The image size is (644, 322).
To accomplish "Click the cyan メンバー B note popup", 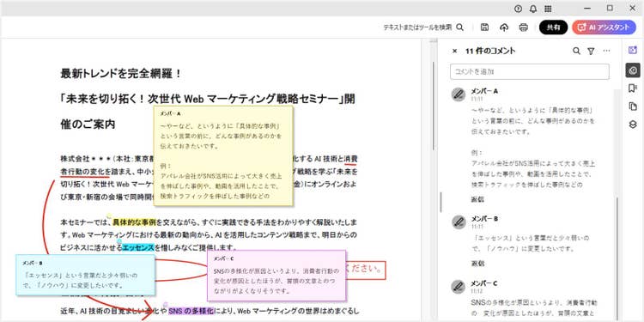I will pyautogui.click(x=85, y=275).
